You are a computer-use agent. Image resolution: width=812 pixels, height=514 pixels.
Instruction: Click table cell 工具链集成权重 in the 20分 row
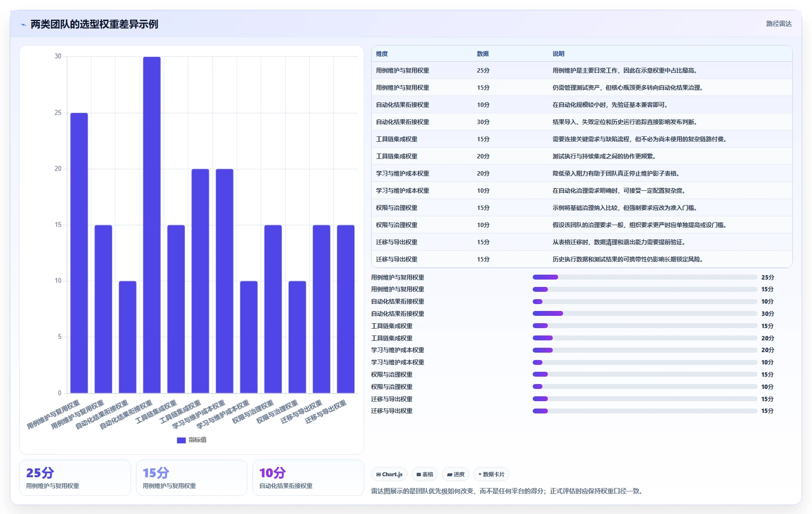pyautogui.click(x=397, y=156)
